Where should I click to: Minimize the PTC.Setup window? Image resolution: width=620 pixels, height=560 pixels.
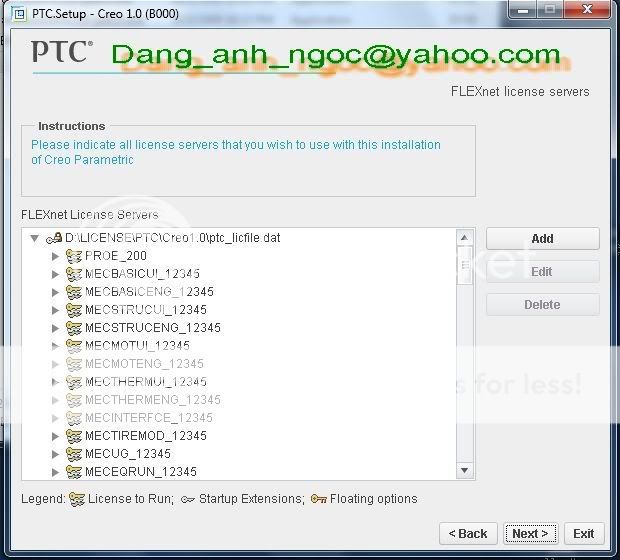[523, 9]
